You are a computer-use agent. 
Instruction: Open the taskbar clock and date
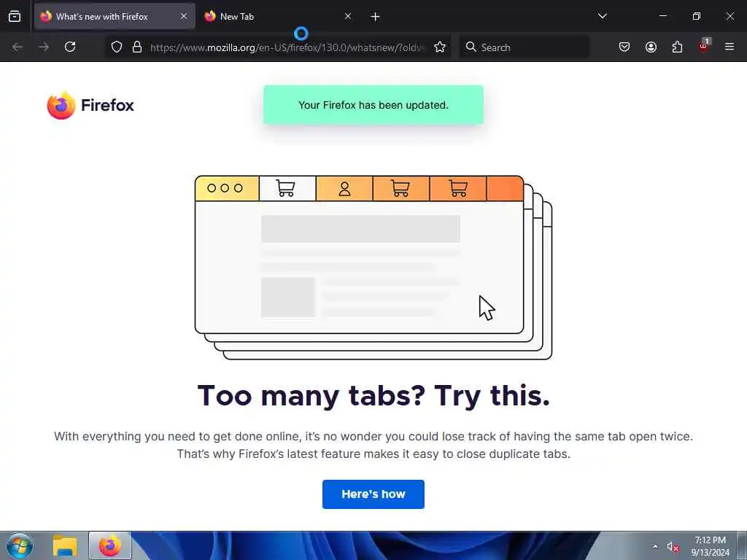711,546
